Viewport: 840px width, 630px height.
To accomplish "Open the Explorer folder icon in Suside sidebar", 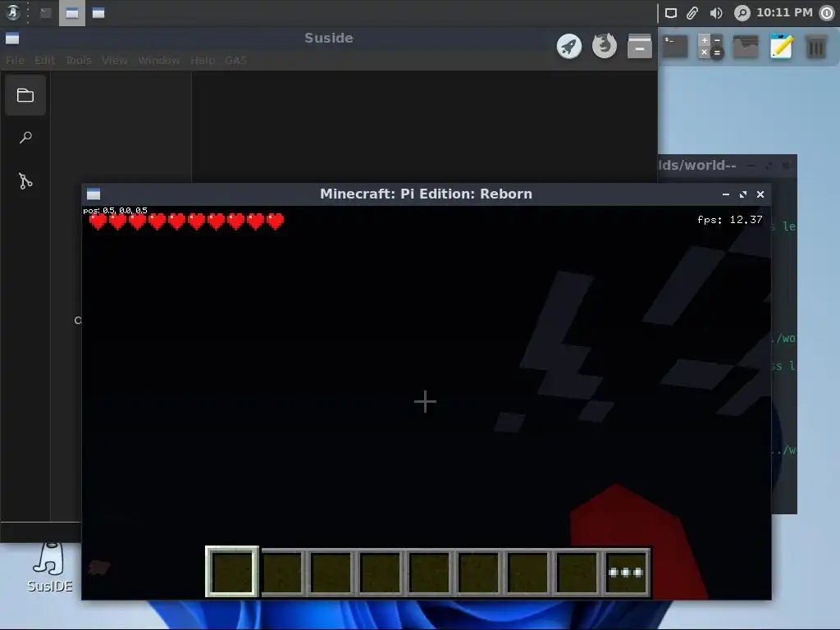I will [25, 95].
